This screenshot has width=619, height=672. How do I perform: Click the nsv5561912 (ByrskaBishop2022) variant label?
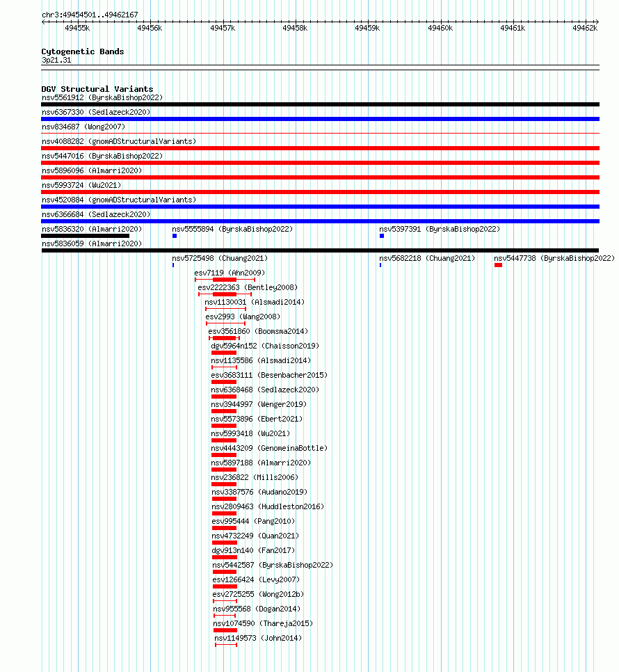pos(102,97)
